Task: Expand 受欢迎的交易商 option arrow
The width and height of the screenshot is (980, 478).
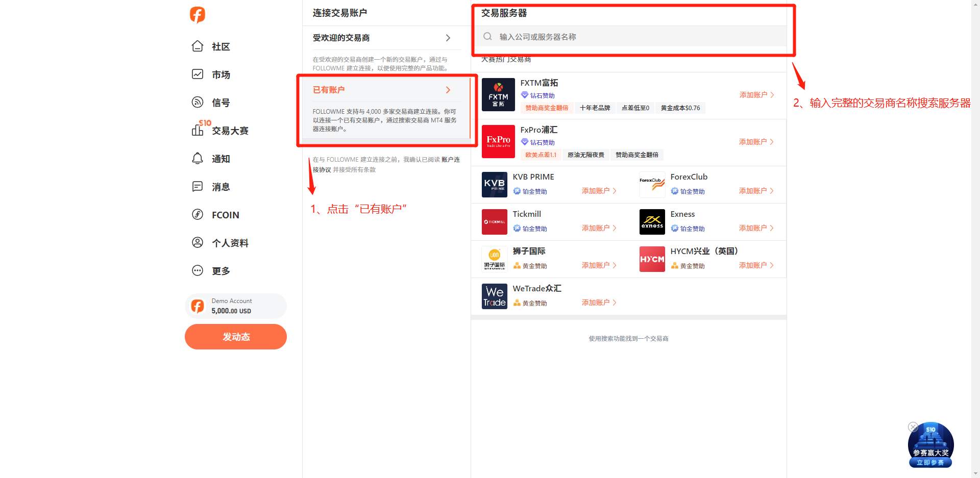Action: click(x=448, y=38)
